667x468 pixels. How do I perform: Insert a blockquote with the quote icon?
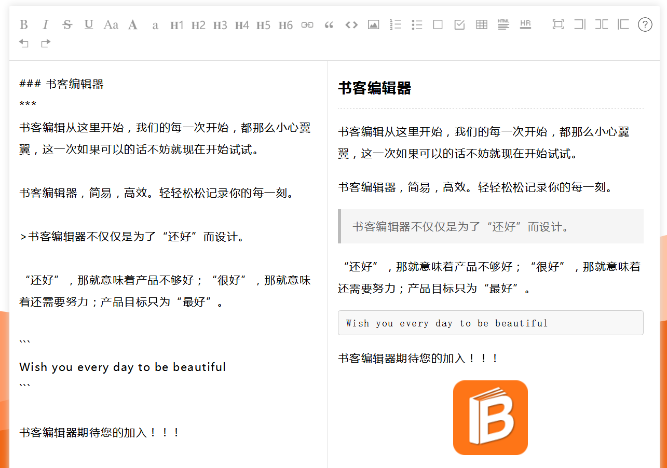pyautogui.click(x=329, y=25)
